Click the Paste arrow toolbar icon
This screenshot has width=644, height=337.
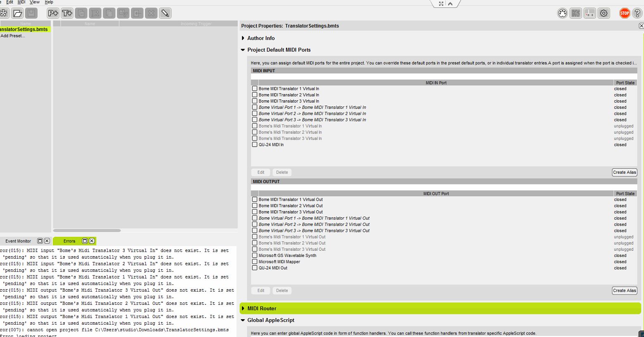point(137,13)
